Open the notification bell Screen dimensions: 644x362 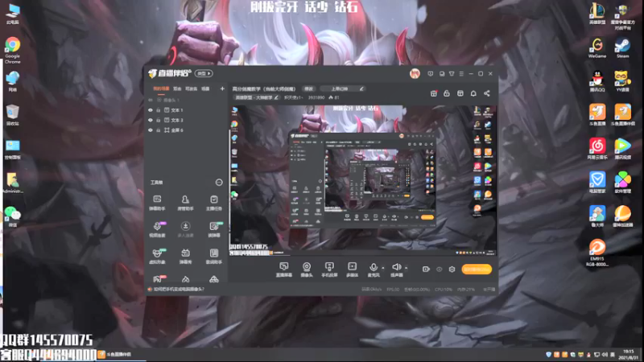coord(473,93)
